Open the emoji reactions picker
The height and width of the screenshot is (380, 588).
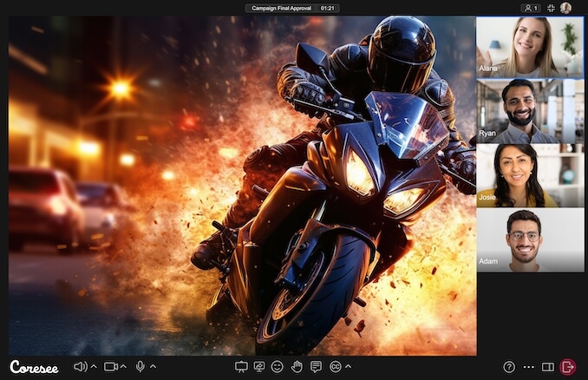pyautogui.click(x=278, y=367)
